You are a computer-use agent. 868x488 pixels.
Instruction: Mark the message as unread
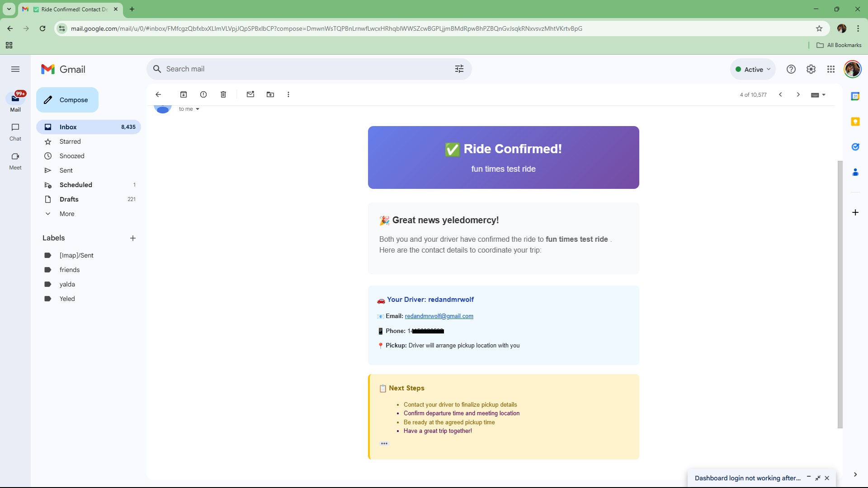(x=250, y=94)
